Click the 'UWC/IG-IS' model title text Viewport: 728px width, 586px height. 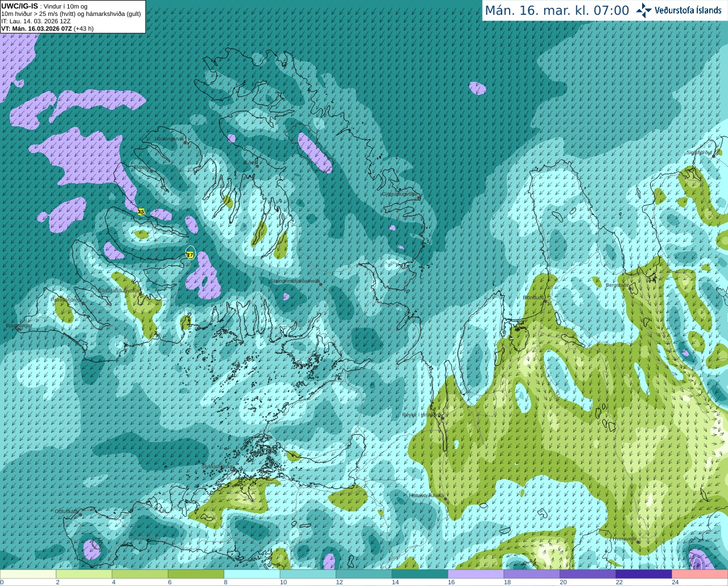(x=19, y=6)
